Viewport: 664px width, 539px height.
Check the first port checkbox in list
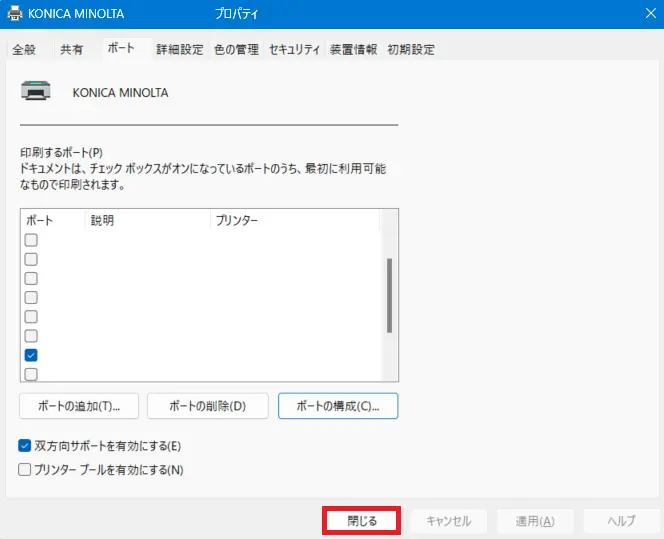click(31, 240)
